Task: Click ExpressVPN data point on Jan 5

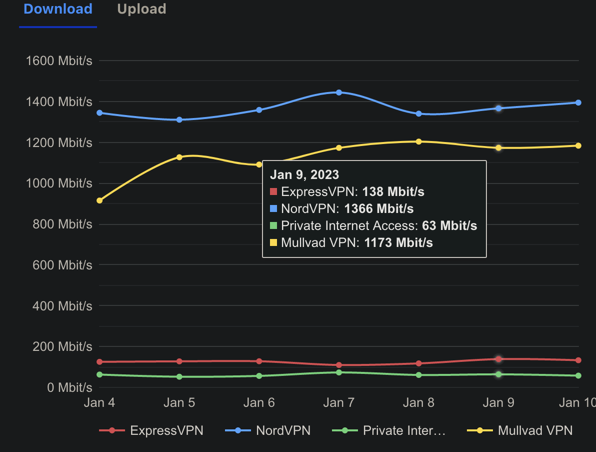Action: click(x=179, y=361)
